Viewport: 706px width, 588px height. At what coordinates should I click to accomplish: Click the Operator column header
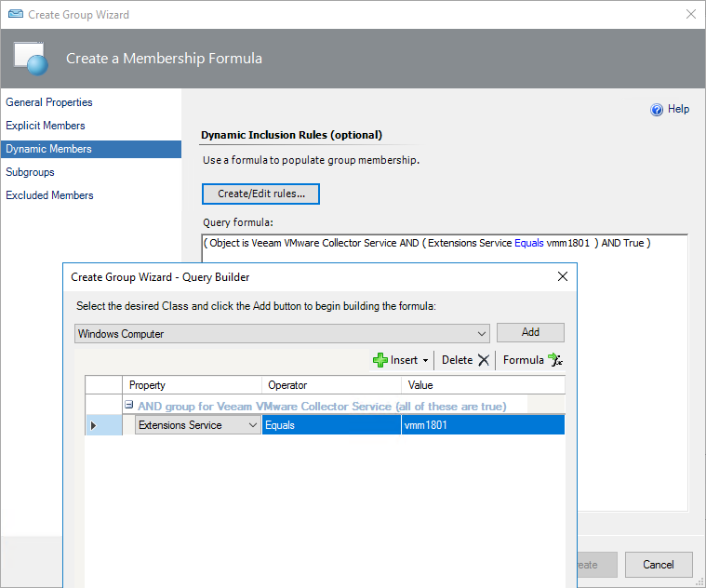(331, 385)
